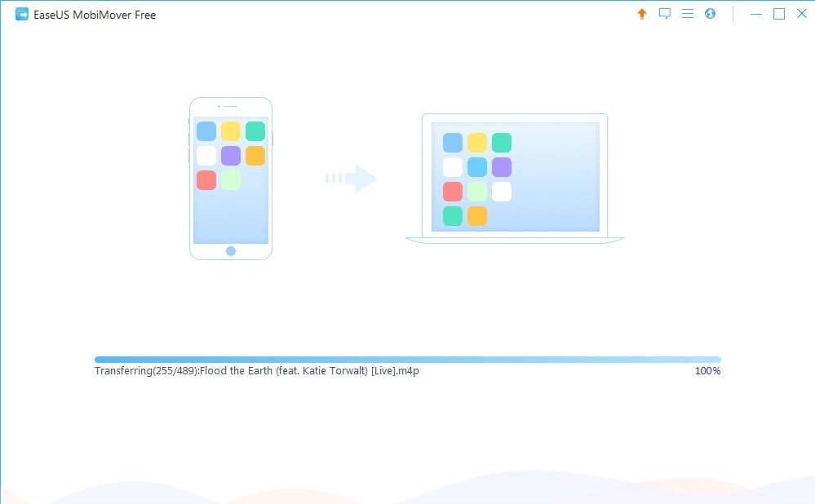The height and width of the screenshot is (504, 815).
Task: Open the feedback chat icon
Action: tap(665, 14)
